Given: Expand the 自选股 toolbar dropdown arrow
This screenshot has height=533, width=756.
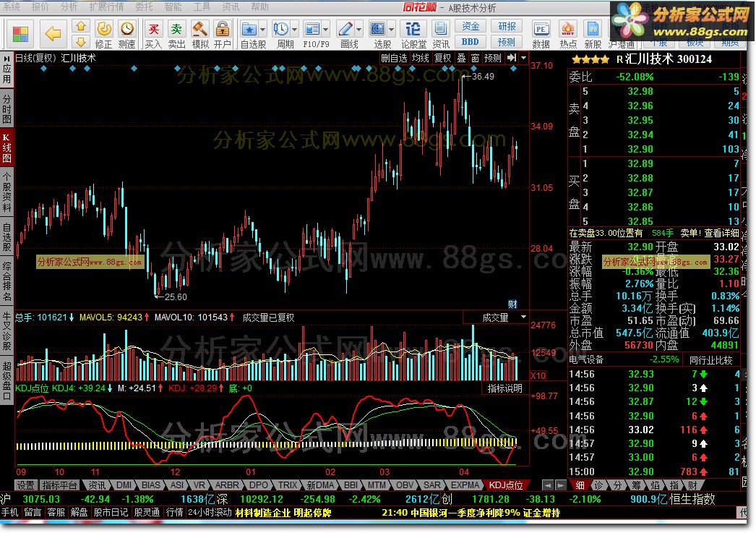Looking at the screenshot, I should click(x=263, y=30).
